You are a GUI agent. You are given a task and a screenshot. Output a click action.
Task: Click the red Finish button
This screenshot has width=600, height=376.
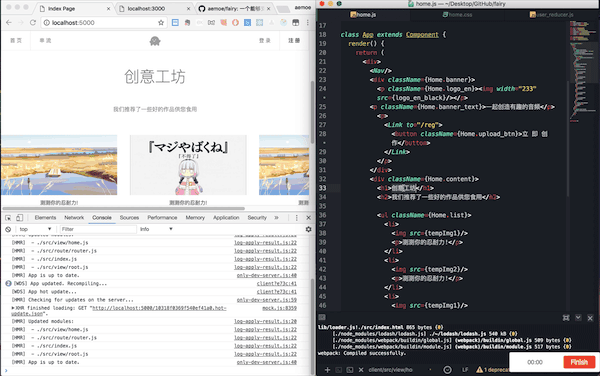click(579, 362)
